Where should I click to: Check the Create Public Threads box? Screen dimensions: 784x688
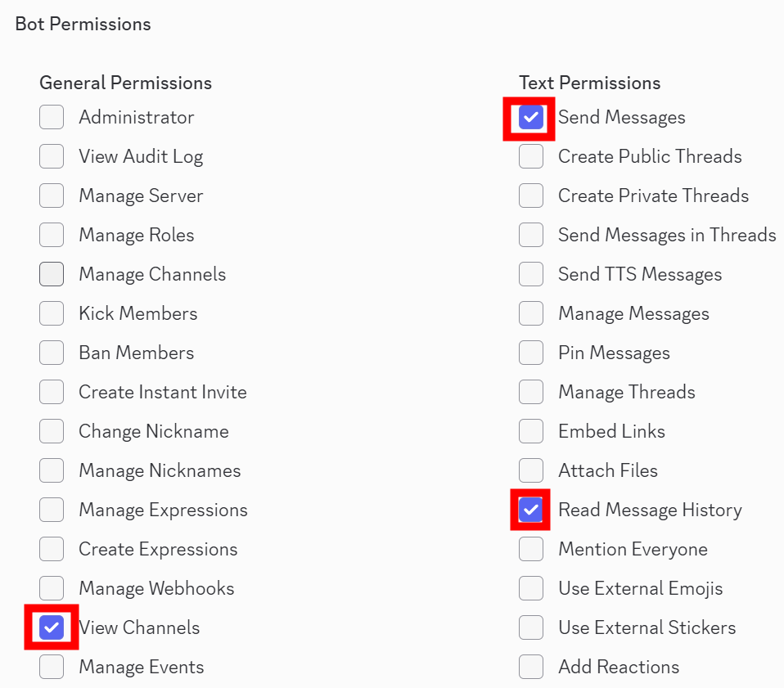point(531,157)
